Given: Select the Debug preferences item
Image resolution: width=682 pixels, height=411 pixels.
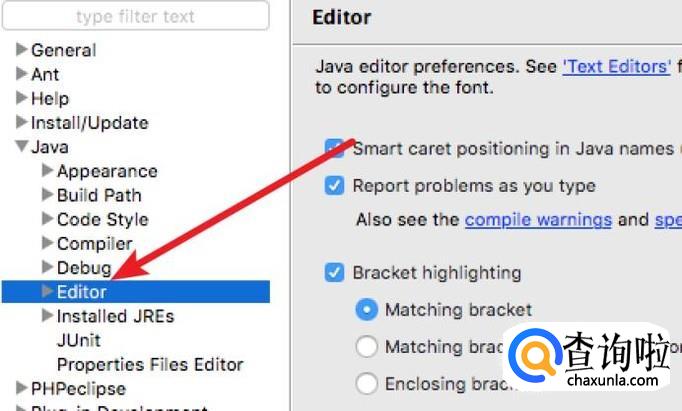Looking at the screenshot, I should click(x=84, y=267).
